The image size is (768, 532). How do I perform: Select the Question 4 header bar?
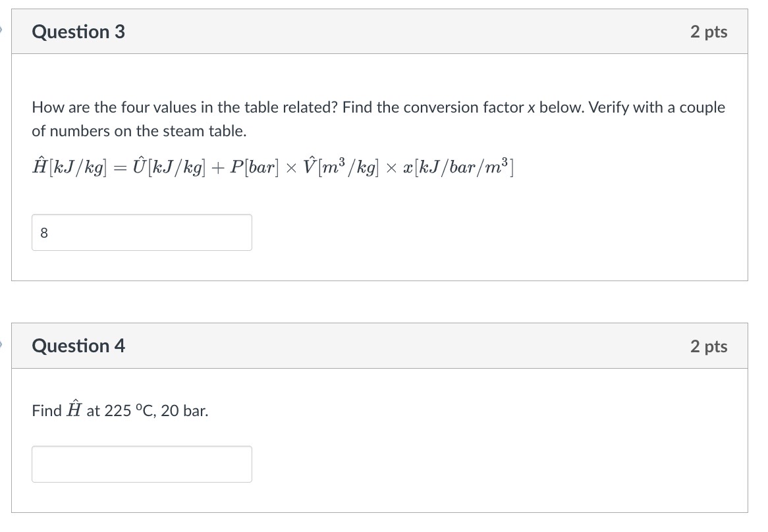click(379, 346)
